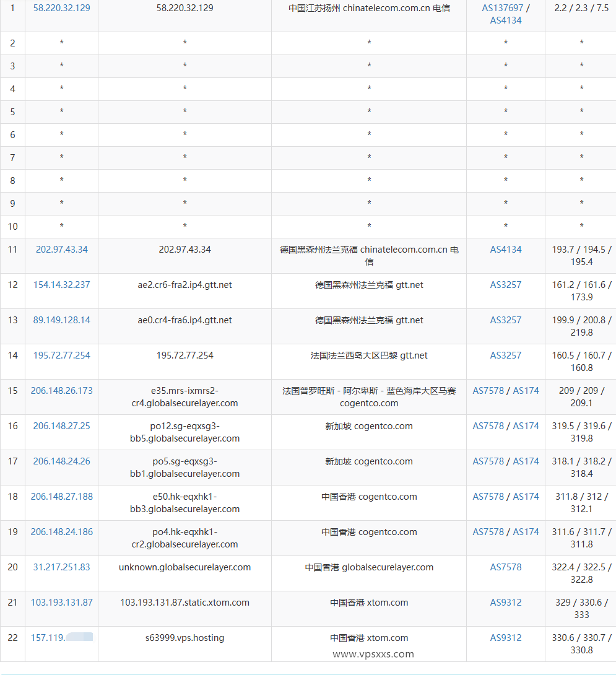Select latency value 319.5 / 319.6 / 319.8
Screen dimensions: 616x675
[581, 432]
